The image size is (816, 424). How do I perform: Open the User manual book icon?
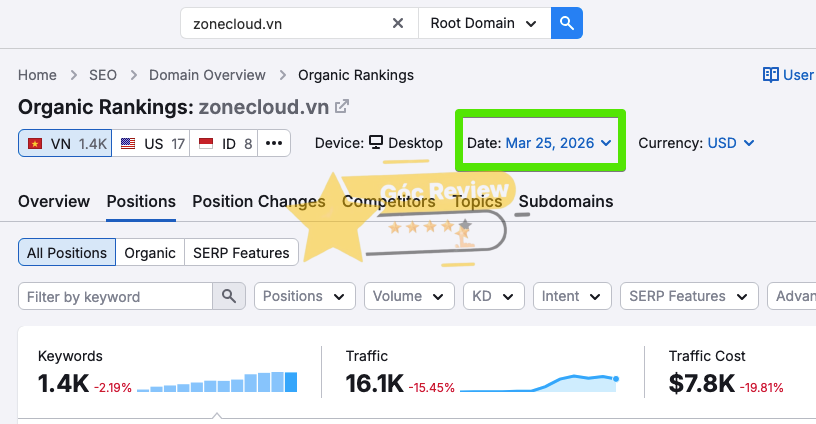coord(771,75)
